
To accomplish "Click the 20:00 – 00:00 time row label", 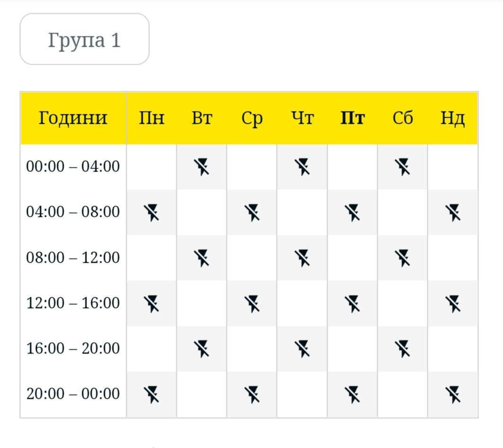I will pos(73,394).
